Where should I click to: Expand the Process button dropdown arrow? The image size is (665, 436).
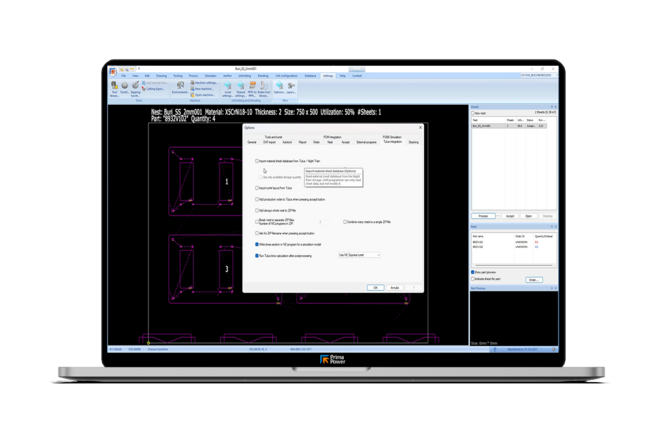pyautogui.click(x=498, y=216)
